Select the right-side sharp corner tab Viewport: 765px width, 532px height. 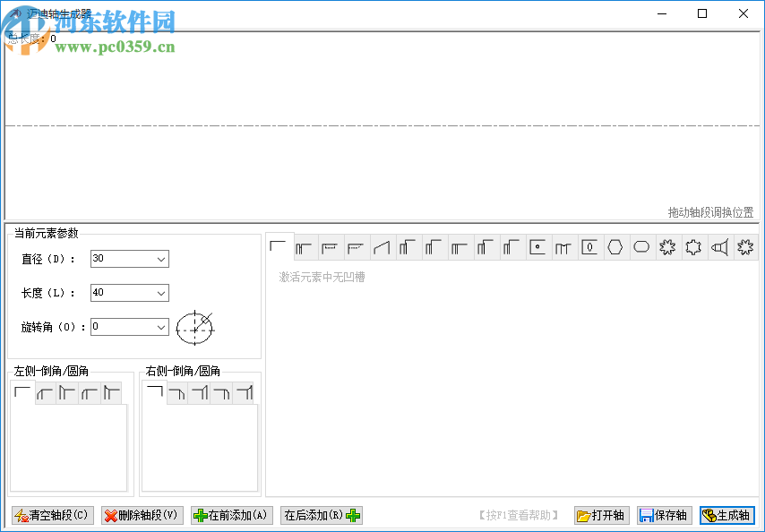(155, 392)
